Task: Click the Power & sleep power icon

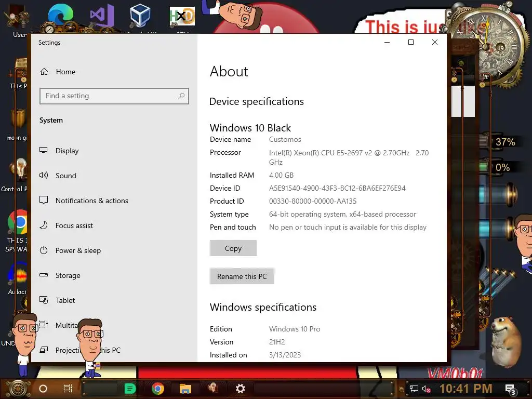Action: click(x=44, y=250)
